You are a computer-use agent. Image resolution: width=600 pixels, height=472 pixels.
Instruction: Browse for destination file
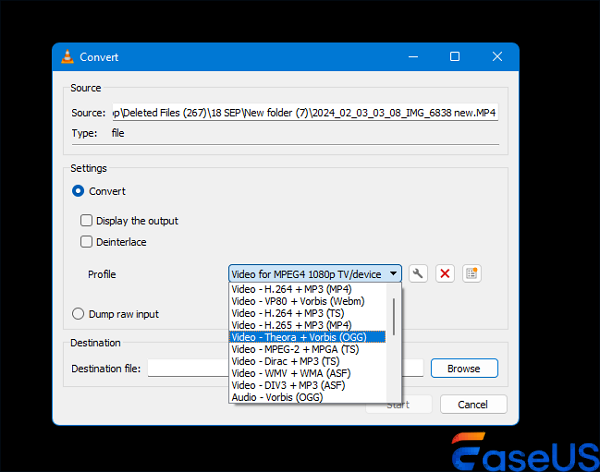coord(464,368)
